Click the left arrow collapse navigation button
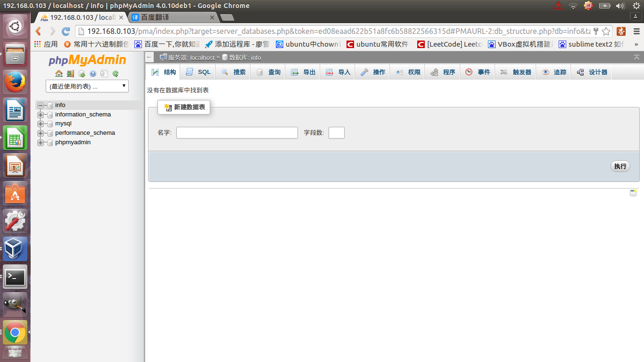Screen dimensions: 644x362 [149, 57]
